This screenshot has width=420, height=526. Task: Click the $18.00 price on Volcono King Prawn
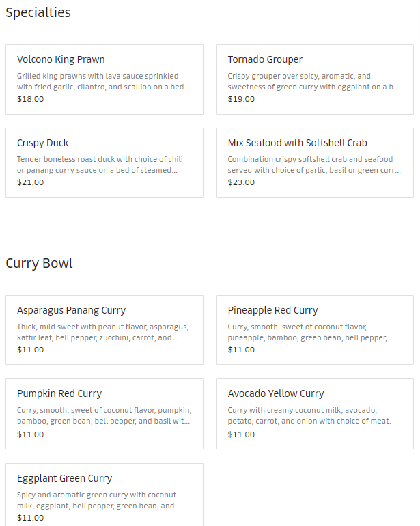[x=30, y=99]
